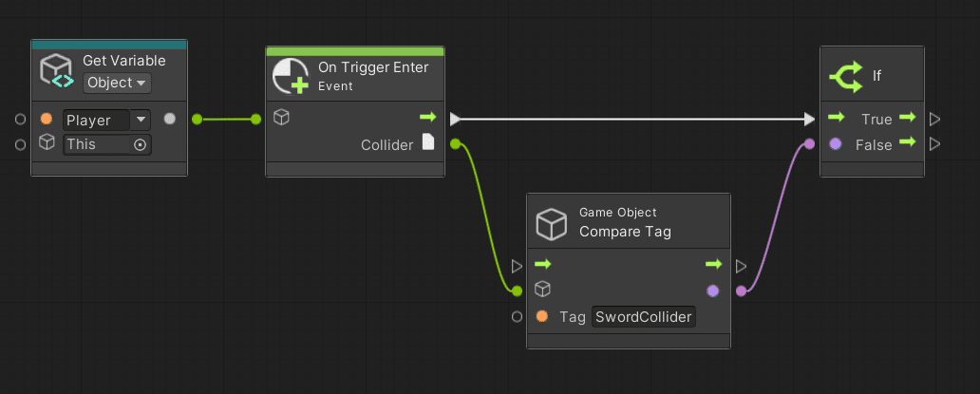Click the Compare Tag purple boolean output port

[x=713, y=291]
